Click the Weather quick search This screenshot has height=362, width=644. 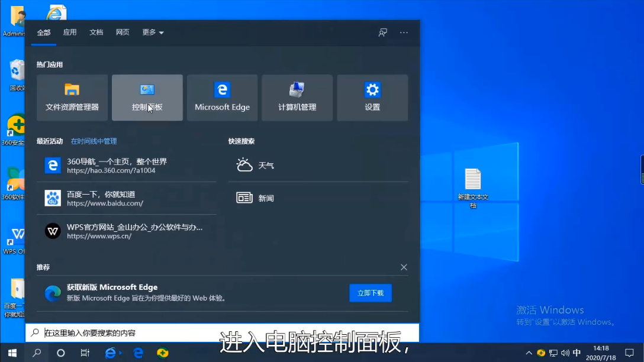[266, 166]
